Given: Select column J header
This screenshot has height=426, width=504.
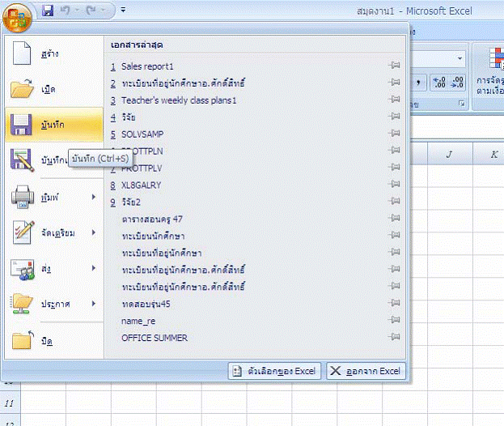Looking at the screenshot, I should tap(450, 155).
